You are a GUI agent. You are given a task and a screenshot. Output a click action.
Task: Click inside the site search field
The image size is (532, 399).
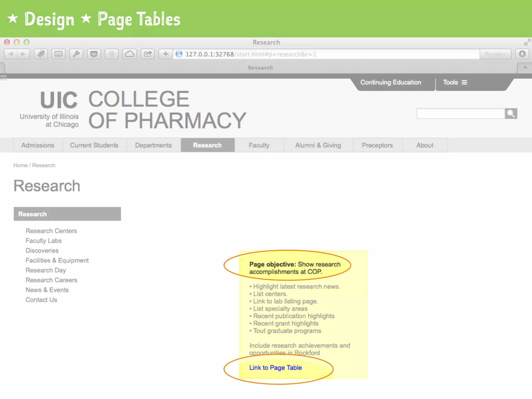coord(460,114)
